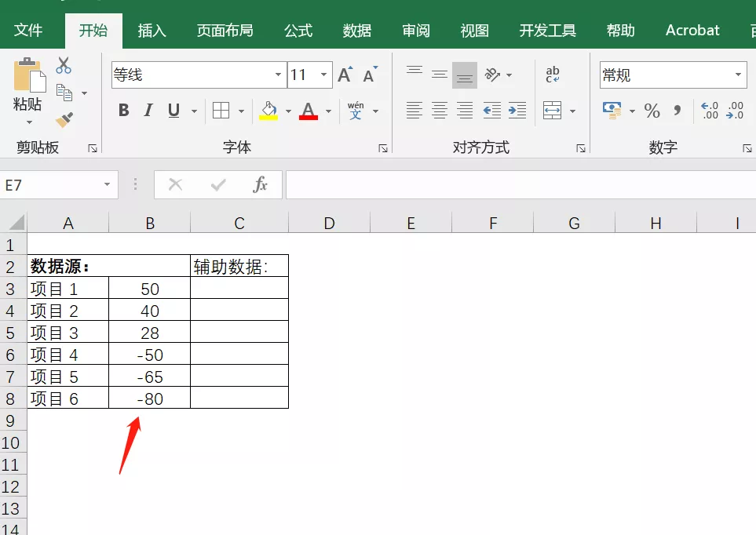Open the font name dropdown showing 等线
756x535 pixels.
279,74
